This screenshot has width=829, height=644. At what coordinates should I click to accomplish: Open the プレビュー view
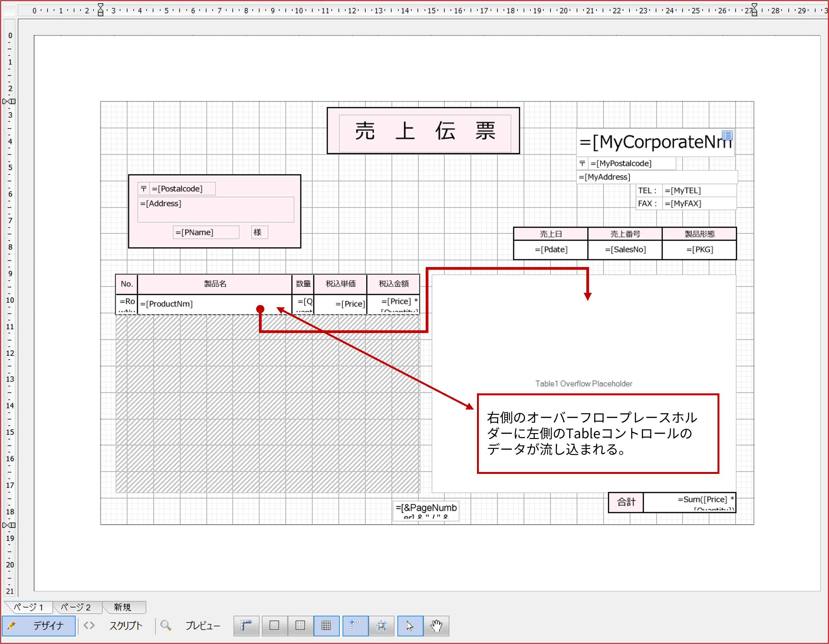pos(191,626)
